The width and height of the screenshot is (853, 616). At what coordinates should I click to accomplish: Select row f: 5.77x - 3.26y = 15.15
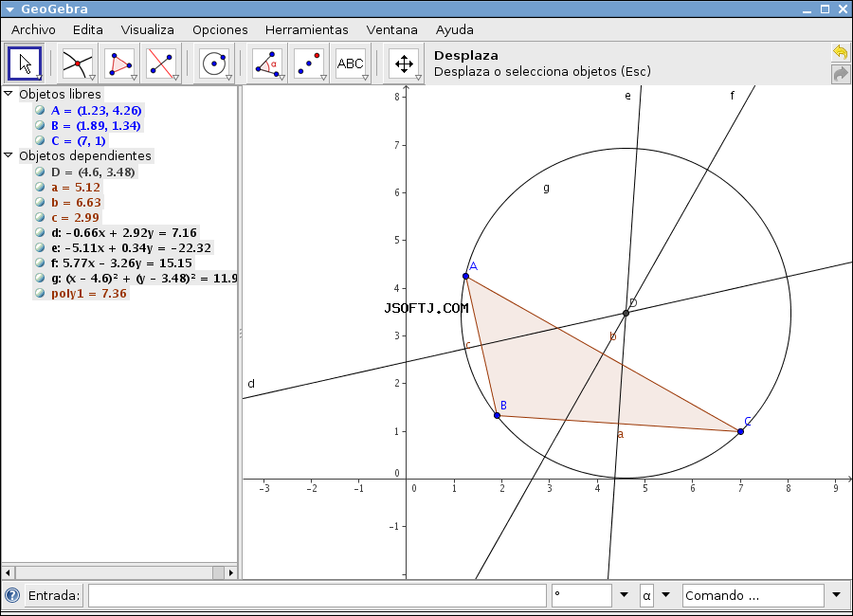coord(122,263)
